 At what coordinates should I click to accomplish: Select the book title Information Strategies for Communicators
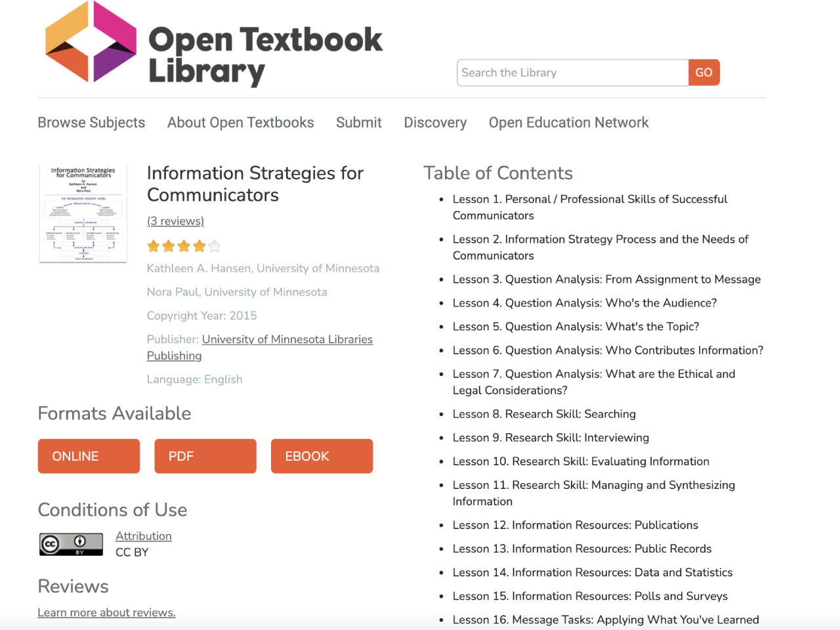pyautogui.click(x=255, y=184)
